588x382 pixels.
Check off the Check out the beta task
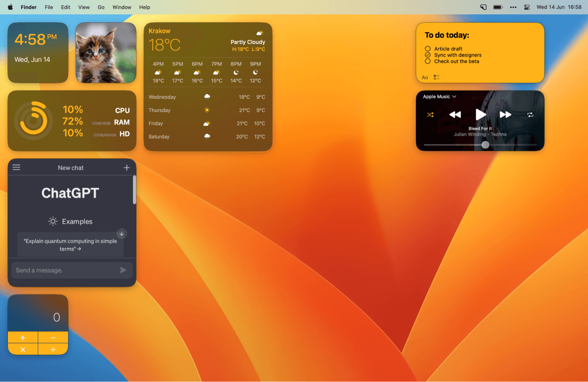[428, 61]
